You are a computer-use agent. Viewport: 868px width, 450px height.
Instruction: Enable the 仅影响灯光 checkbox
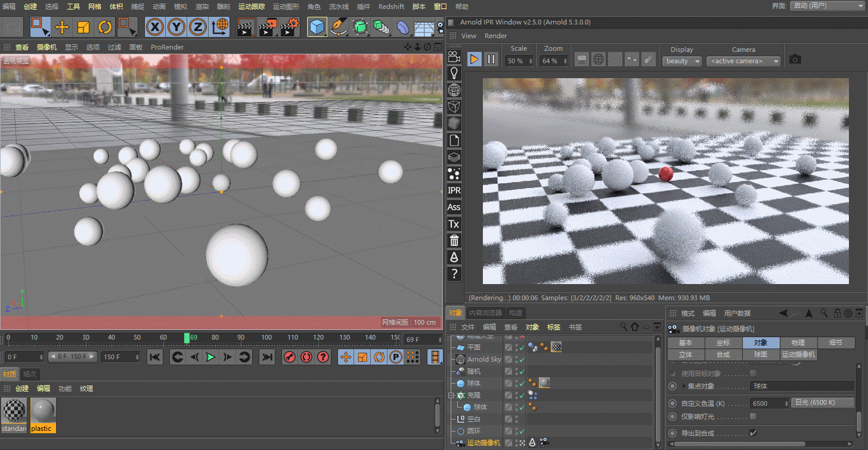pos(753,416)
